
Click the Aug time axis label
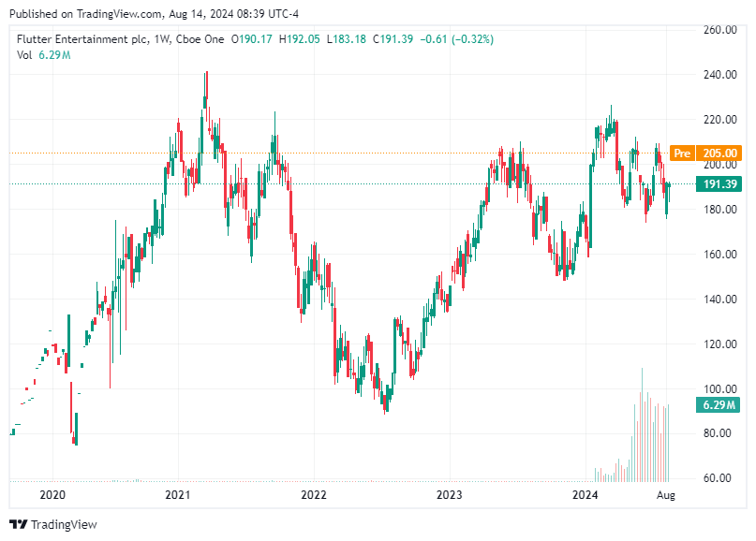(666, 495)
